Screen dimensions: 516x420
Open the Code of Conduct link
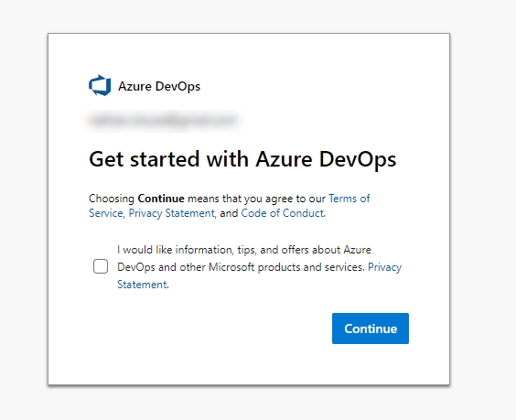click(283, 213)
